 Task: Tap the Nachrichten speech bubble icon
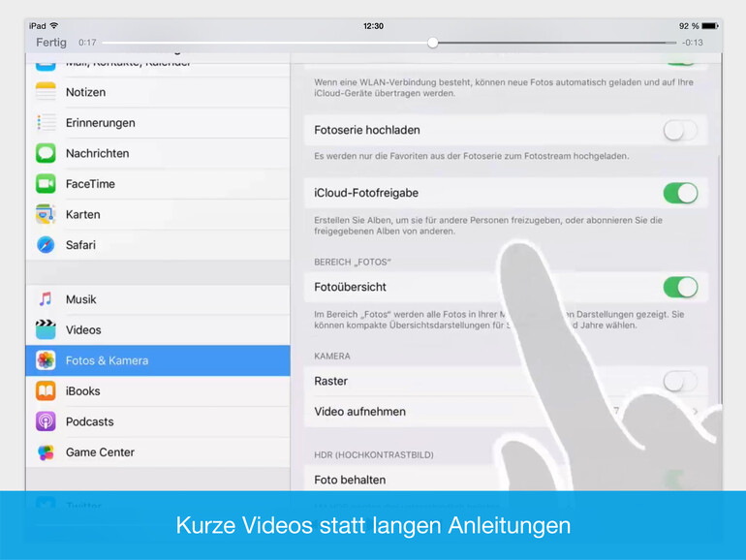point(46,153)
